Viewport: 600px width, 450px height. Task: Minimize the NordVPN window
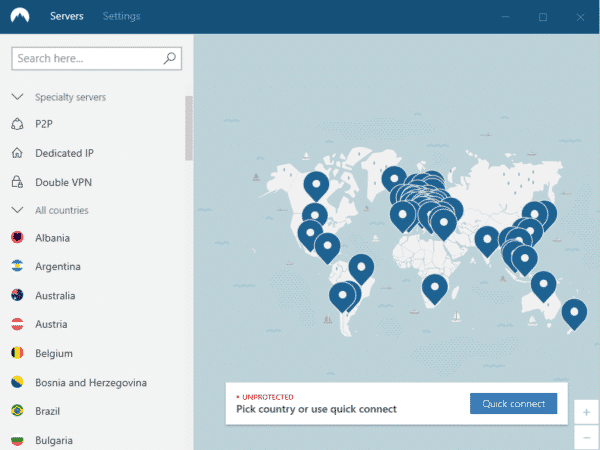(505, 17)
